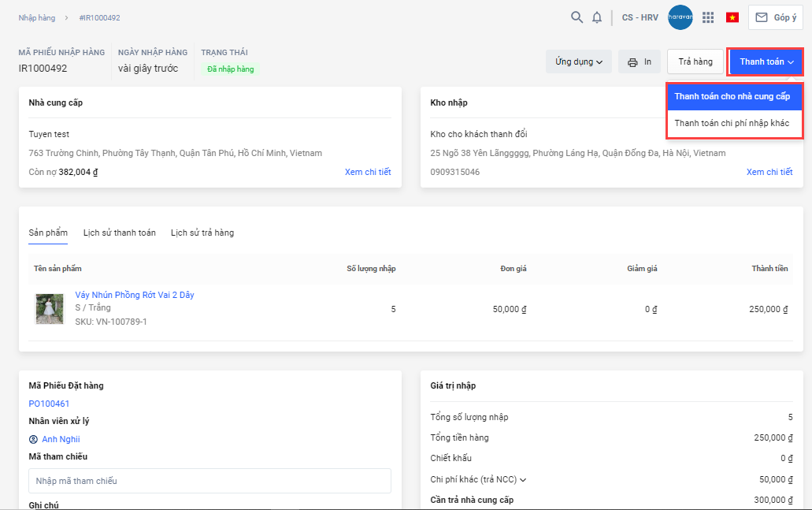Click the Nhập mã tham chiếu field

pos(209,481)
